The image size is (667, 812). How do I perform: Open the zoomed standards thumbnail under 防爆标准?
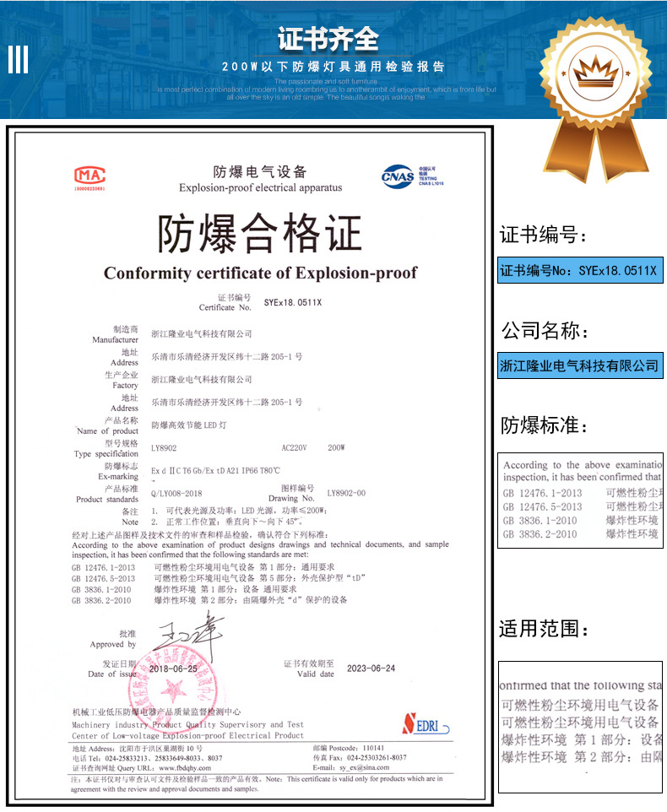[x=580, y=501]
